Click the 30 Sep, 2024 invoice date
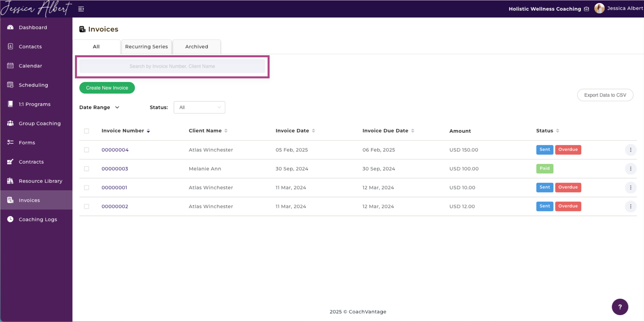The height and width of the screenshot is (322, 644). [x=292, y=169]
